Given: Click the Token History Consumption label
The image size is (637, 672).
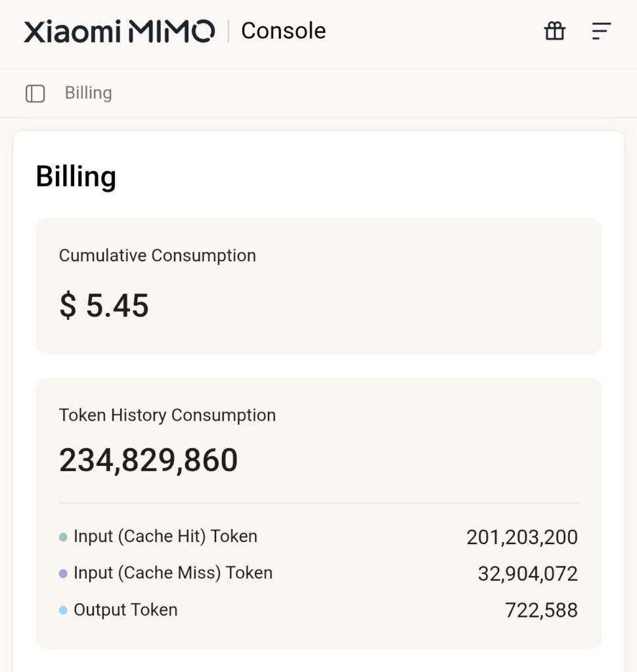Looking at the screenshot, I should 167,415.
